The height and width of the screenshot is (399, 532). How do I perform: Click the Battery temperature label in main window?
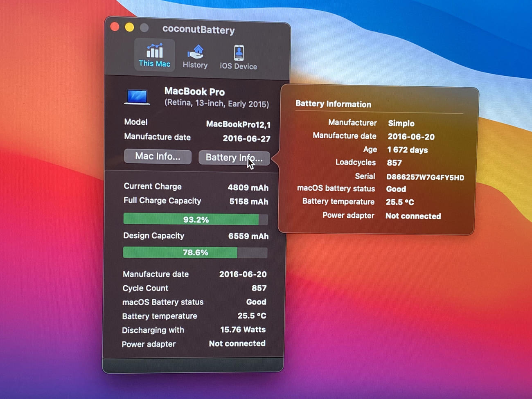coord(160,316)
